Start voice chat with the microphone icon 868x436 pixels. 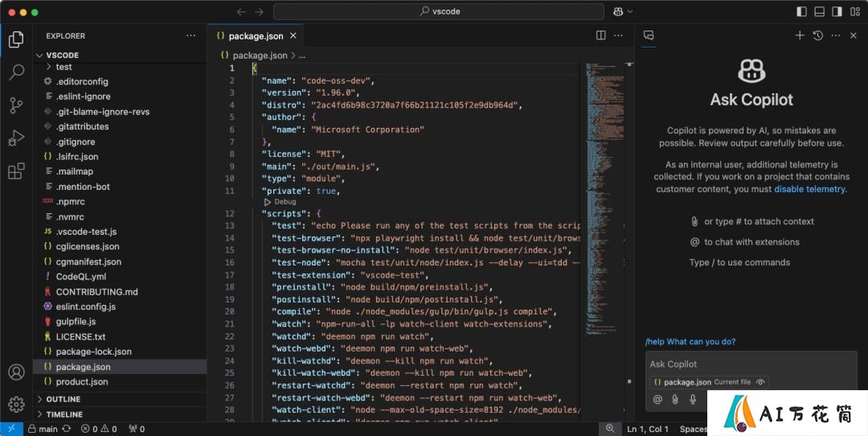(x=693, y=399)
